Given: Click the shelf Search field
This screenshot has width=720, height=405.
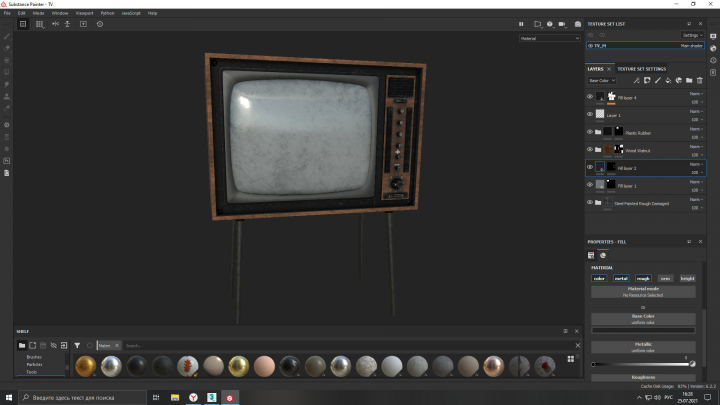Looking at the screenshot, I should pos(349,345).
